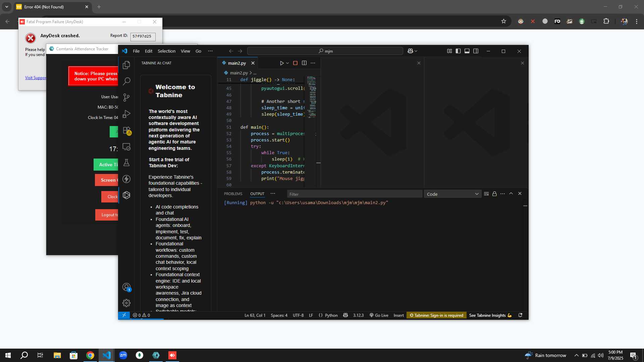Screen dimensions: 644x362
Task: Clear the output panel
Action: tap(486, 194)
